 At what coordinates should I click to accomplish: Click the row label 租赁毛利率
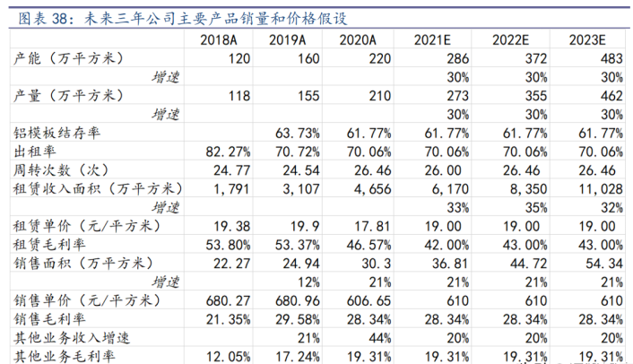[49, 245]
